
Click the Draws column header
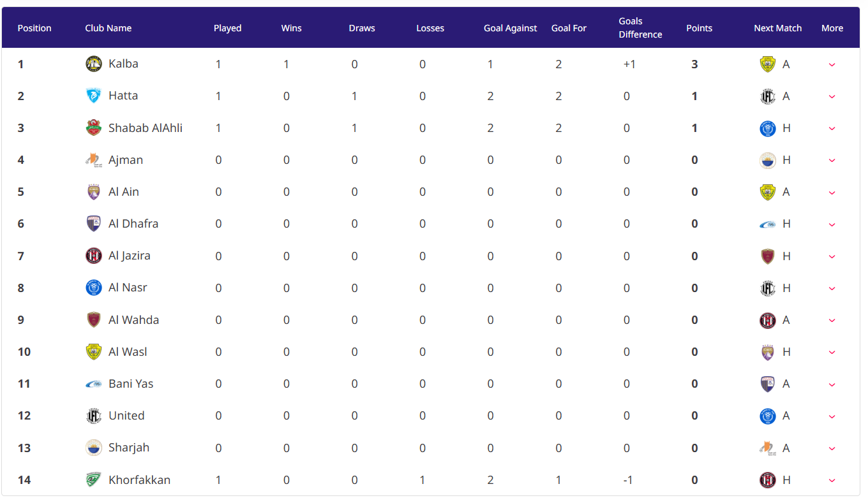pyautogui.click(x=362, y=28)
